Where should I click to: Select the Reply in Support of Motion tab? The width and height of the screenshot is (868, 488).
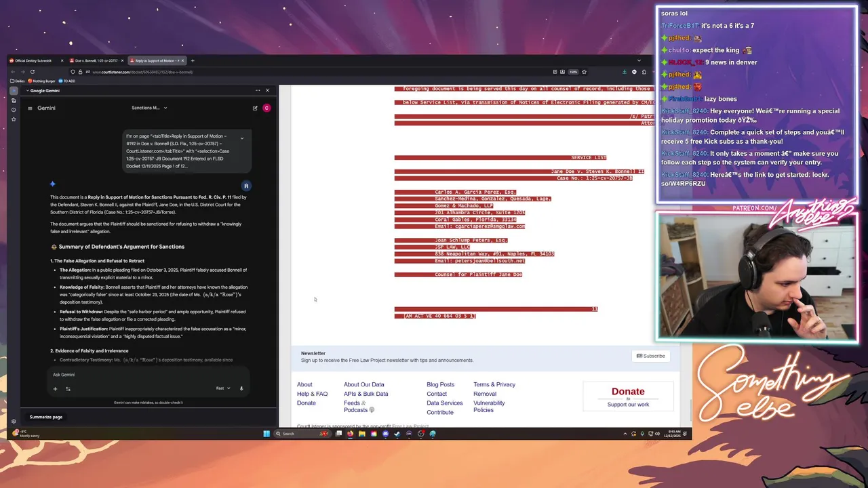tap(157, 61)
